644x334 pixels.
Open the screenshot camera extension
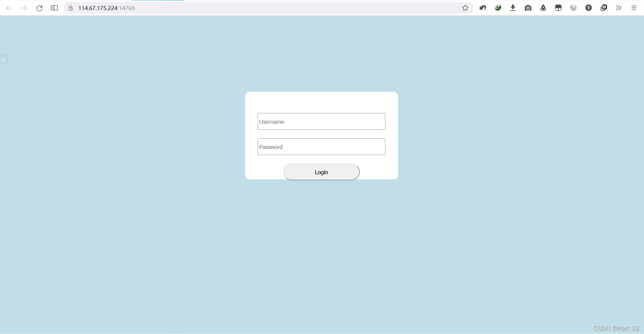click(528, 8)
